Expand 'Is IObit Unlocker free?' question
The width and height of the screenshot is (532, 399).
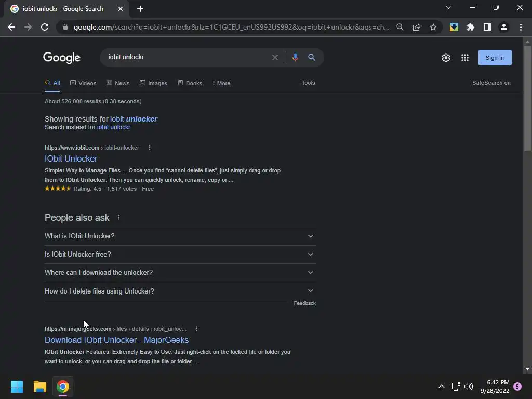tap(180, 255)
